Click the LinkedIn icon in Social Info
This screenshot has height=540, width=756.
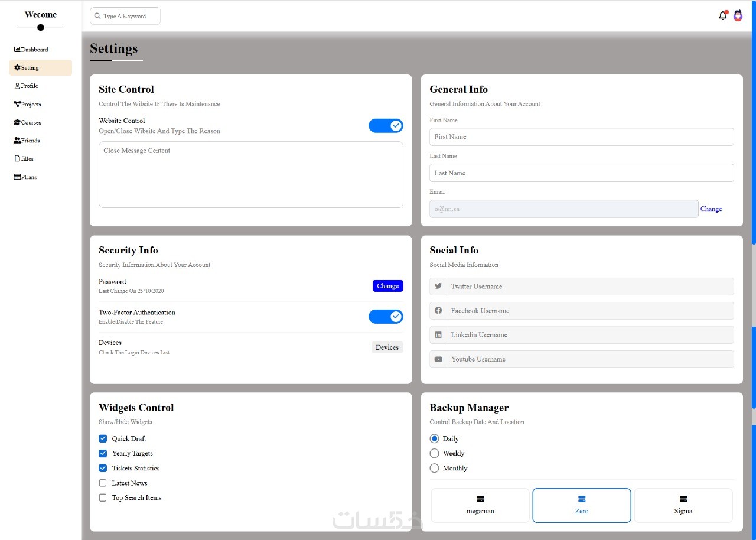[x=438, y=335]
